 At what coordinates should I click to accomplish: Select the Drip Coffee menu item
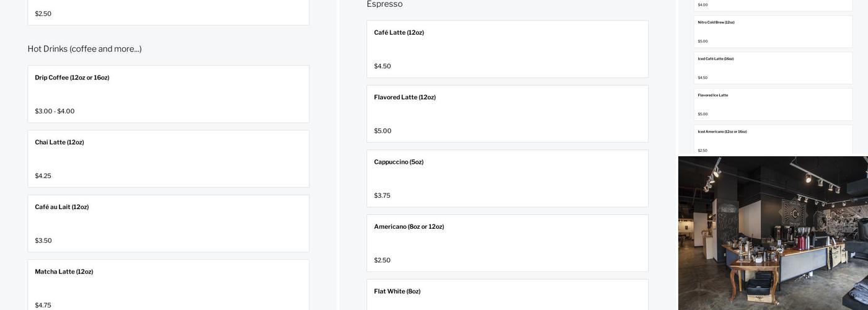pyautogui.click(x=168, y=94)
